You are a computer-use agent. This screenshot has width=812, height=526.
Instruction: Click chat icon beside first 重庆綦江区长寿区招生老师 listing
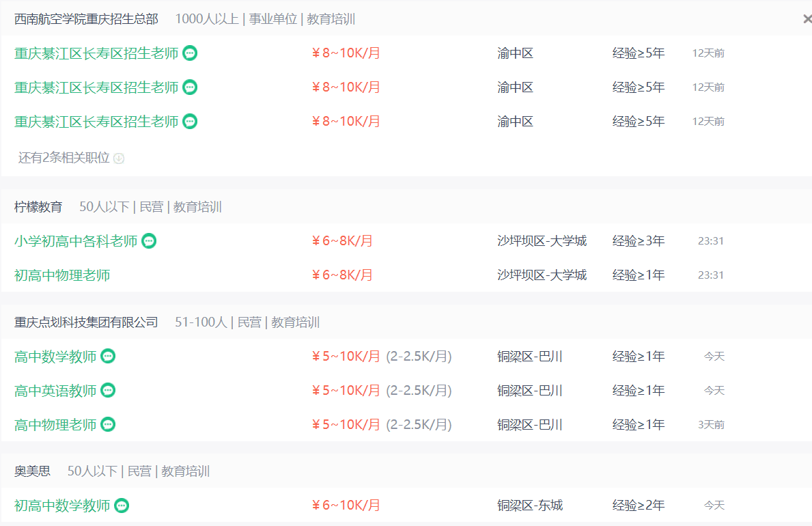190,53
